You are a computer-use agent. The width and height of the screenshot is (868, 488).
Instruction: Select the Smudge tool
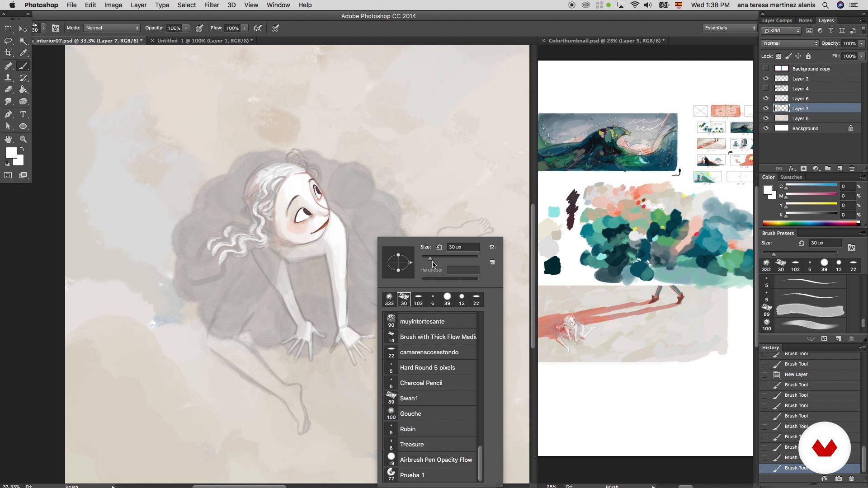[8, 101]
